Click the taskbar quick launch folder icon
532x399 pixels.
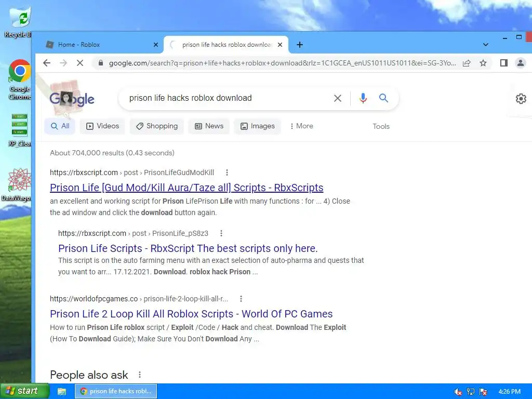pos(62,392)
